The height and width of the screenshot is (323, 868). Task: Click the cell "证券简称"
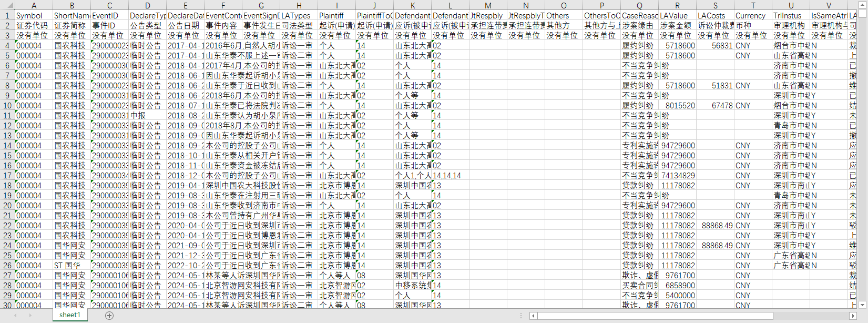click(72, 26)
